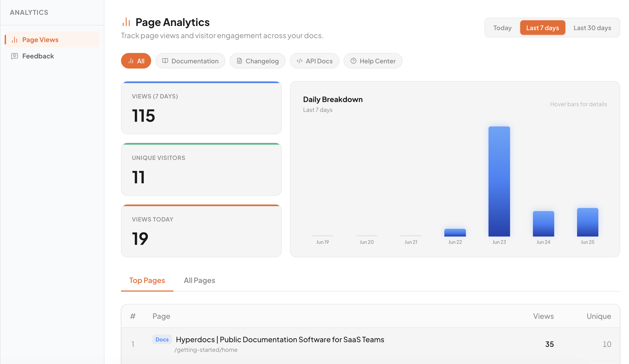Screen dimensions: 629x364
Task: Filter by Help Center
Action: point(373,61)
